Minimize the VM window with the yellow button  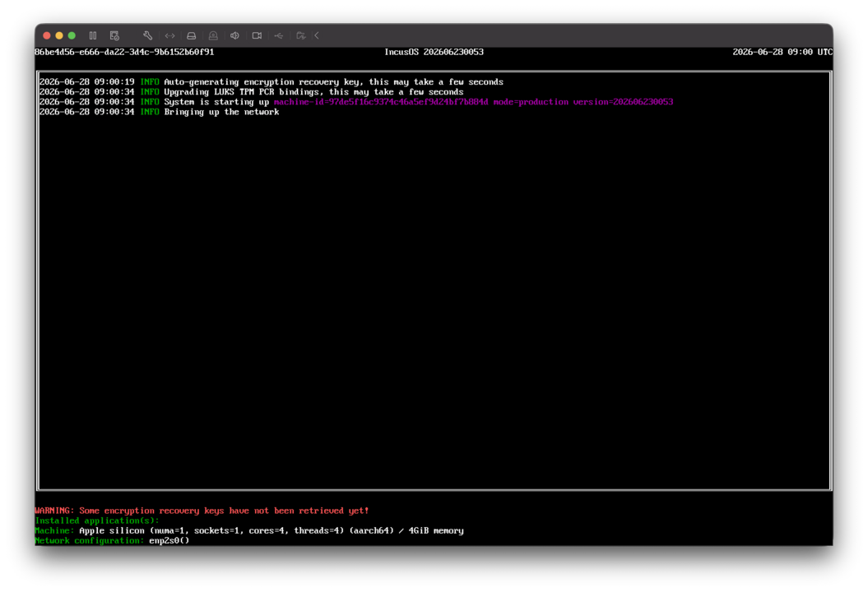click(59, 35)
